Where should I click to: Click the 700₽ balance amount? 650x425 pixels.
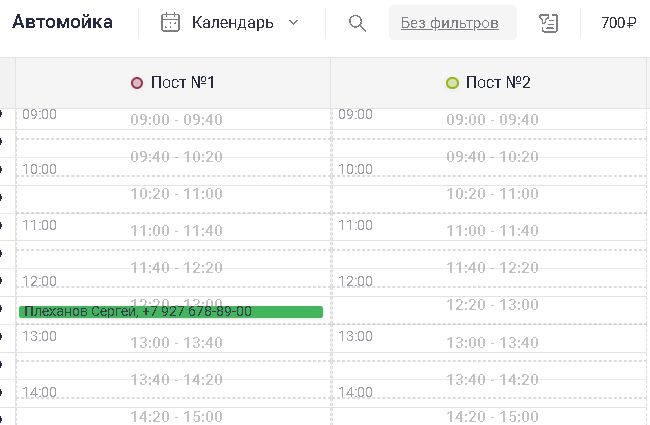point(618,23)
